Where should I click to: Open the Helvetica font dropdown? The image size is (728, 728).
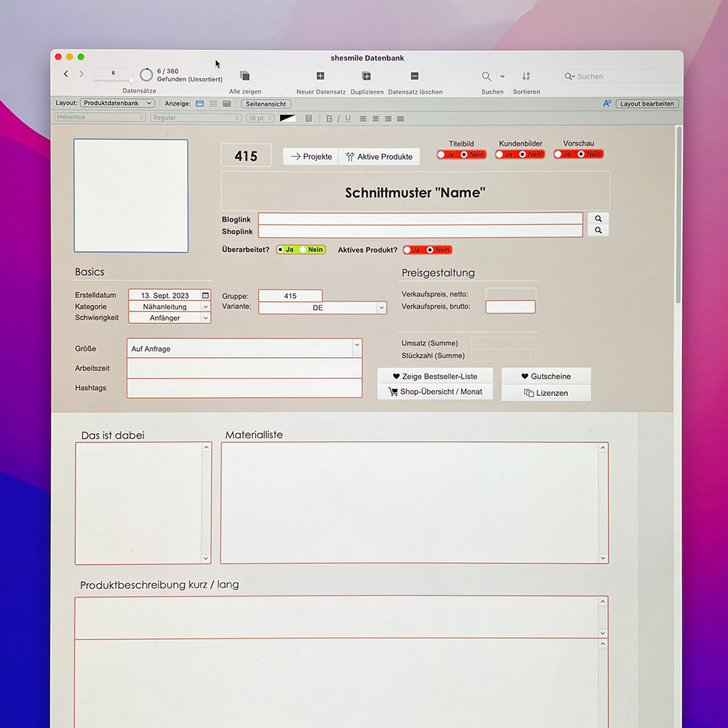[100, 117]
